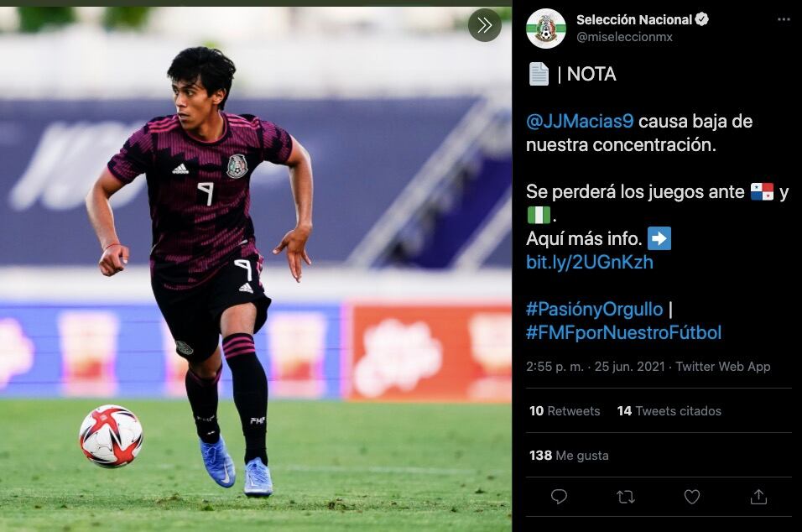The image size is (802, 532).
Task: Click the reply speech bubble icon
Action: [x=559, y=497]
